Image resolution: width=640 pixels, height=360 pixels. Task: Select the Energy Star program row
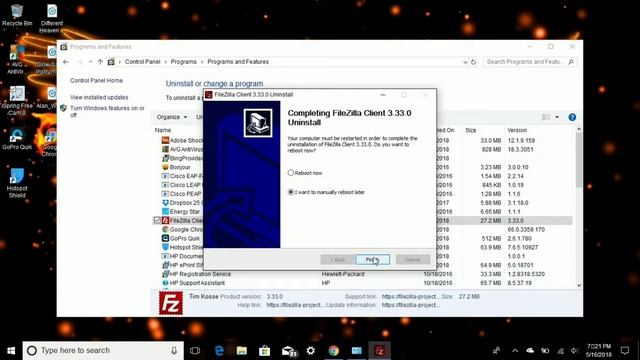tap(362, 211)
